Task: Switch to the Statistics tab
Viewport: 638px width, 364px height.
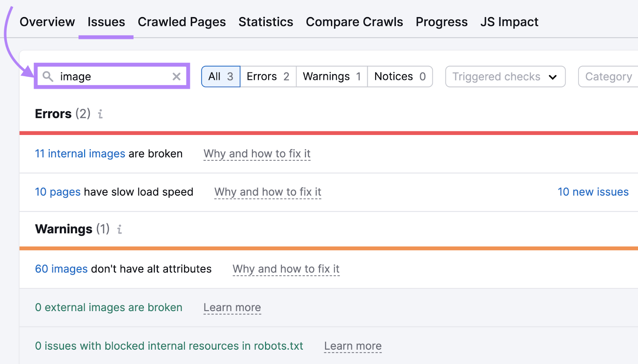Action: point(266,22)
